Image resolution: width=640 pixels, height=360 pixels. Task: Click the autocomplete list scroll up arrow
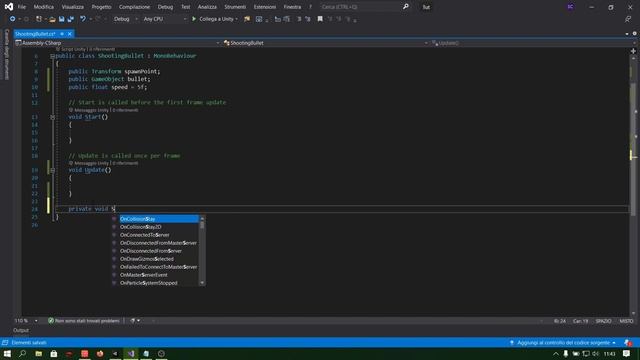(202, 219)
